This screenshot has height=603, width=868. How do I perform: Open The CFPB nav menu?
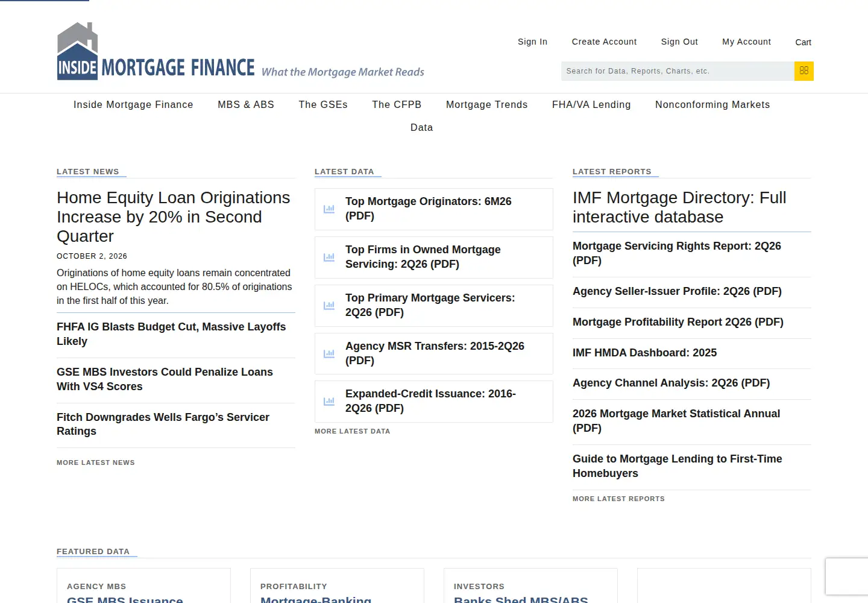click(x=397, y=104)
